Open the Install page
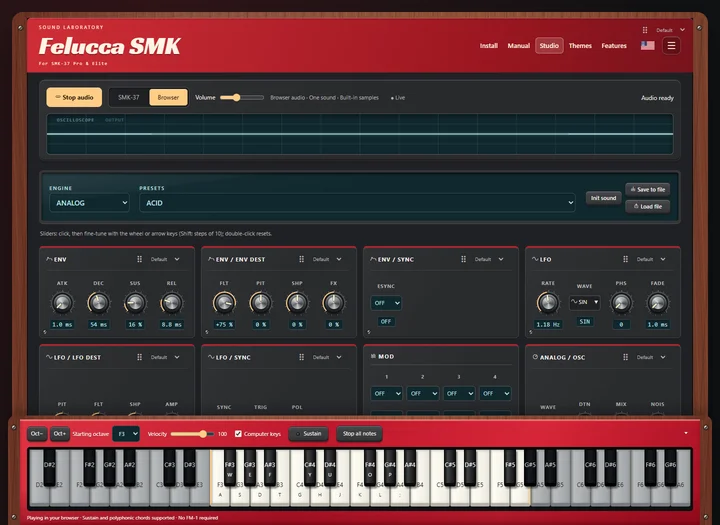This screenshot has height=525, width=720. [x=489, y=45]
